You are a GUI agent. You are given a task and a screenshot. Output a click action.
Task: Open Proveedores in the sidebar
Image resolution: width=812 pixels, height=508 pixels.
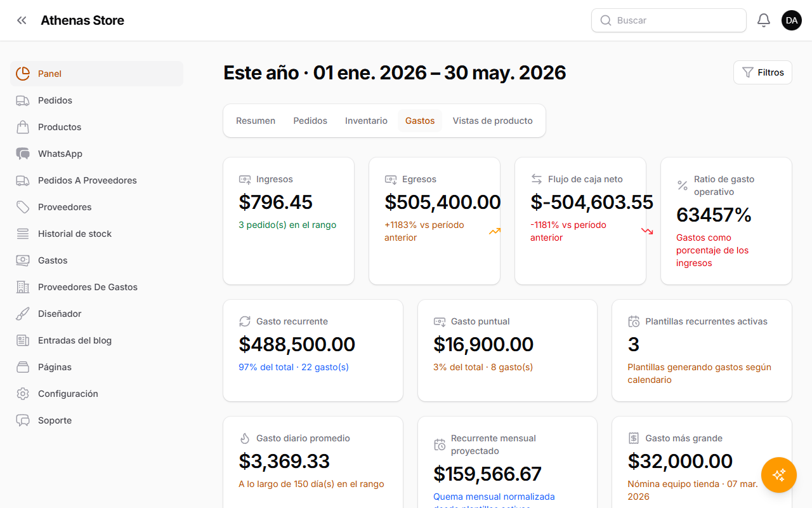[x=97, y=207]
